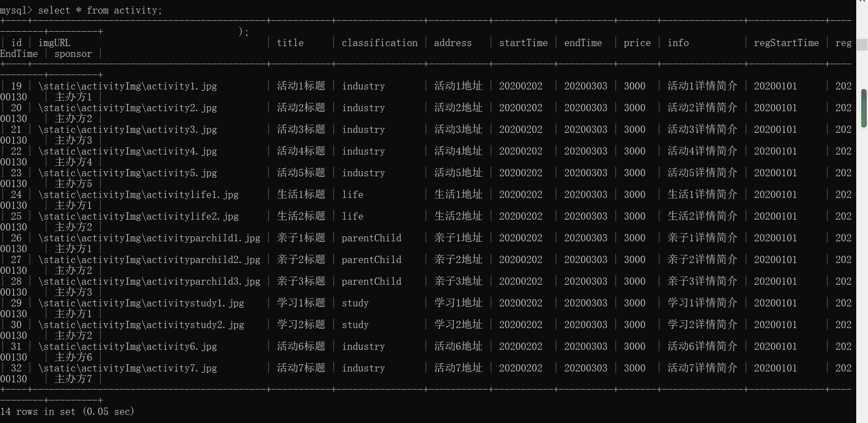This screenshot has width=868, height=423.
Task: Click the sponsor value 主办方7
Action: [73, 379]
